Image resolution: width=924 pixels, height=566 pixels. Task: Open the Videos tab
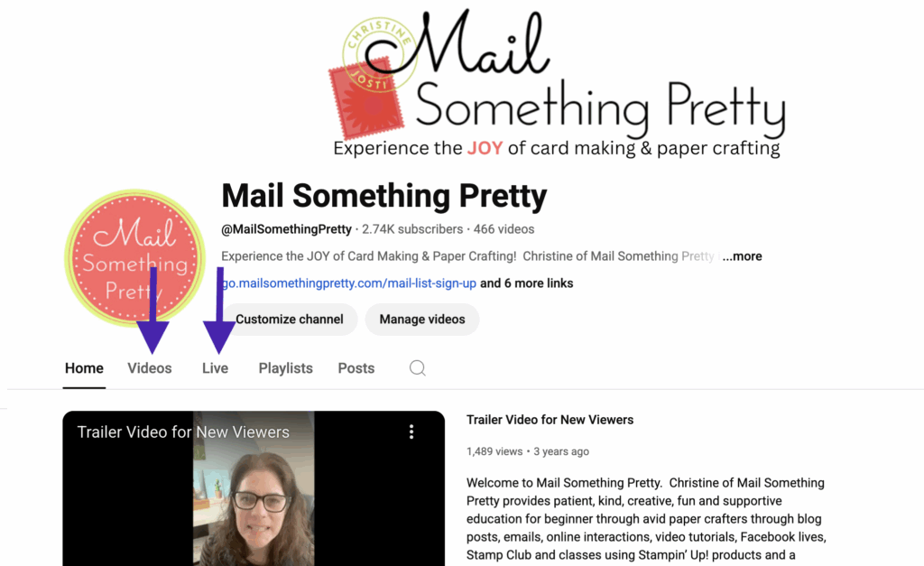(x=150, y=368)
